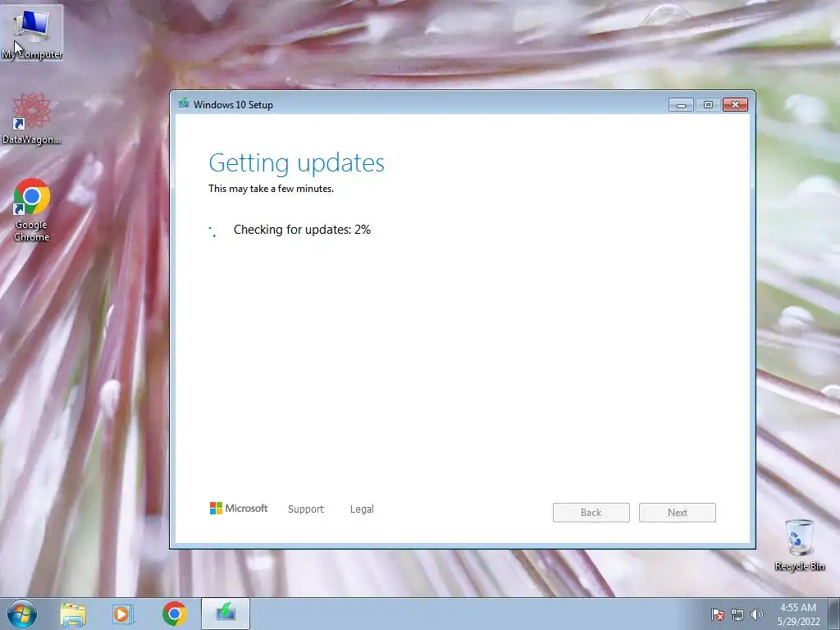Select the DataWagon desktop shortcut
Screen dimensions: 840x630
[32, 118]
